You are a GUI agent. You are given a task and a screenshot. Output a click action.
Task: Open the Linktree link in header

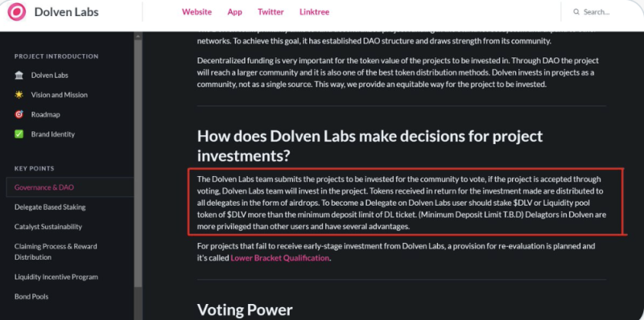[314, 12]
